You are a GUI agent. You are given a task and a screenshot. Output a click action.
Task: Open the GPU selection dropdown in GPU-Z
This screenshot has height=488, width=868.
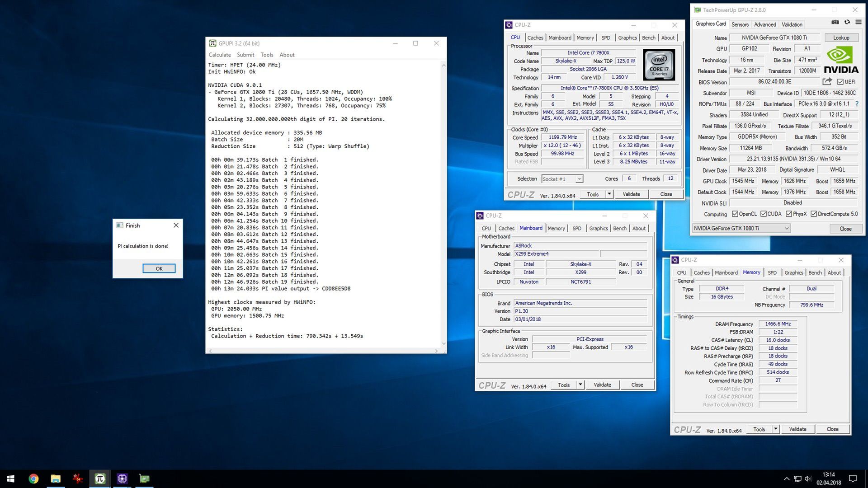(741, 228)
